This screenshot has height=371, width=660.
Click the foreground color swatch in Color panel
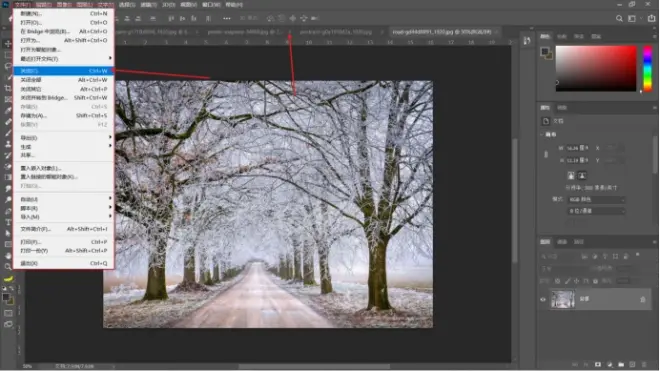point(545,52)
